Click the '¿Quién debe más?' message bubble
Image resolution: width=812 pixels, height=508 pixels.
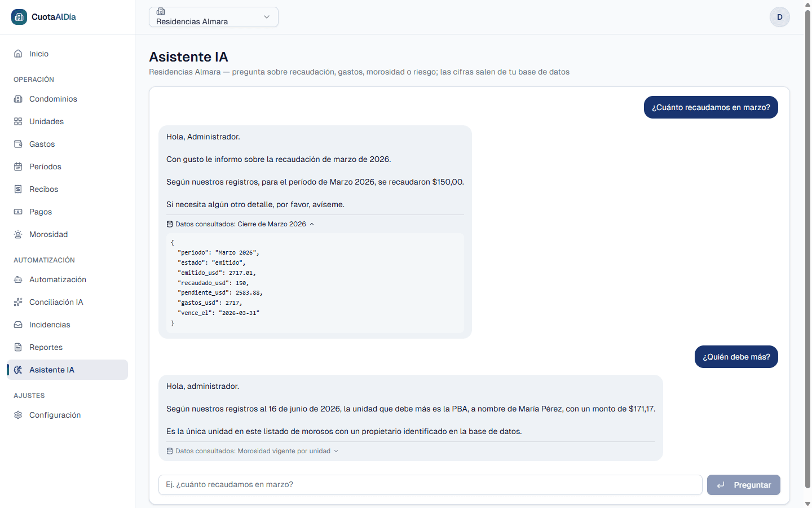pyautogui.click(x=736, y=357)
